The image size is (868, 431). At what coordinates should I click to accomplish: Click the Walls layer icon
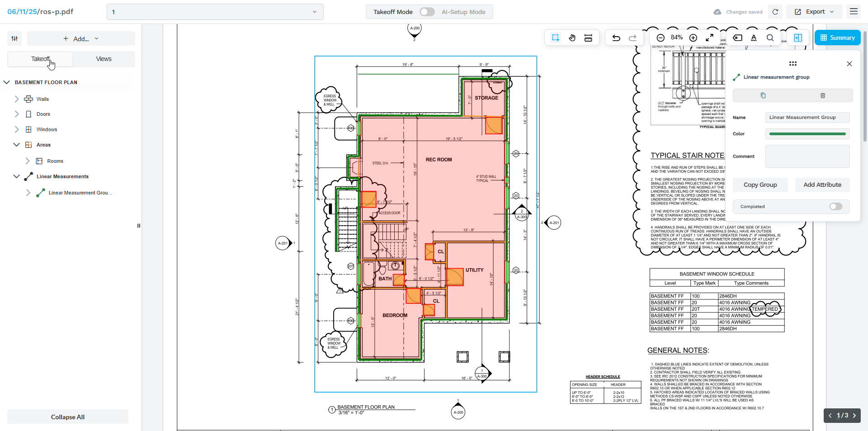coord(28,99)
